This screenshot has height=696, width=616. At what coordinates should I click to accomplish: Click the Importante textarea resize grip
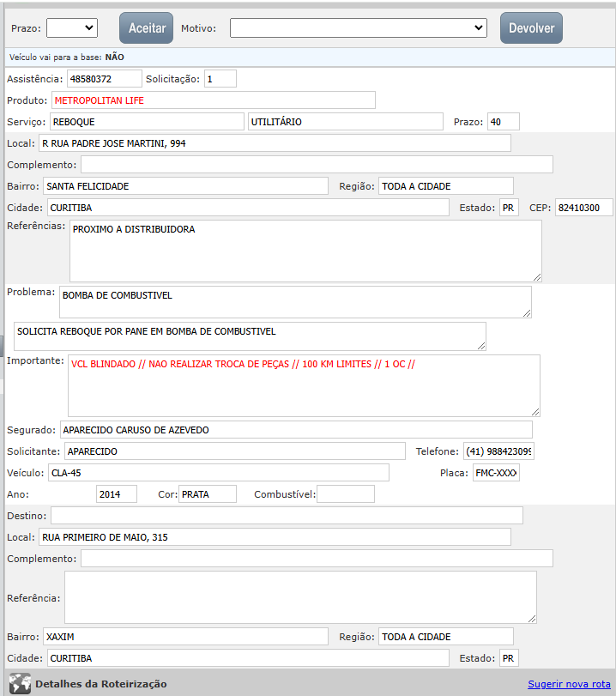pyautogui.click(x=535, y=412)
